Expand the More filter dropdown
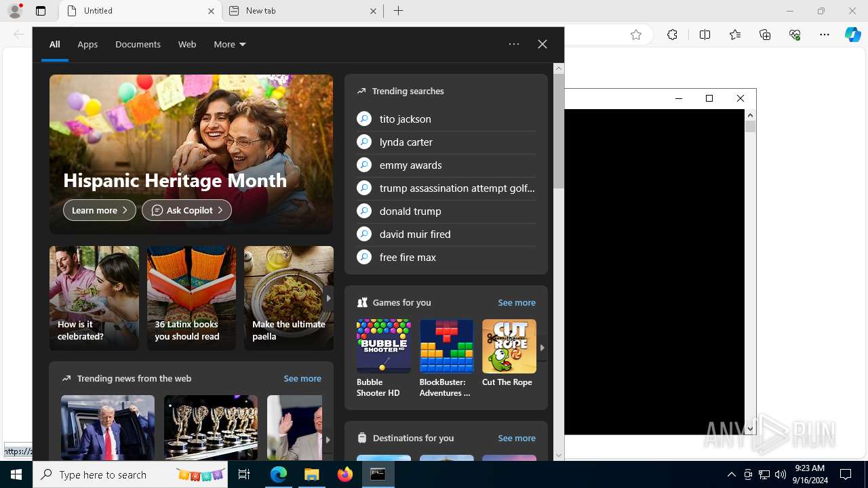Screen dimensions: 868x488 (x=230, y=44)
